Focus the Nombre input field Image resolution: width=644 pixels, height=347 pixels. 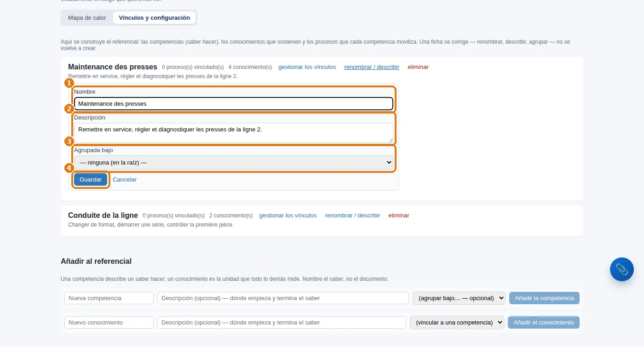pos(234,103)
